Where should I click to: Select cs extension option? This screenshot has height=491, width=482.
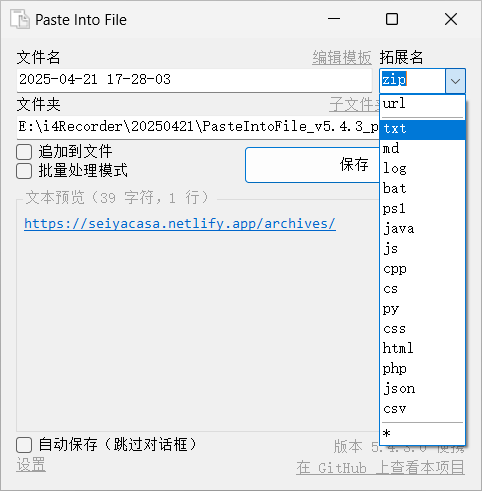pos(422,289)
